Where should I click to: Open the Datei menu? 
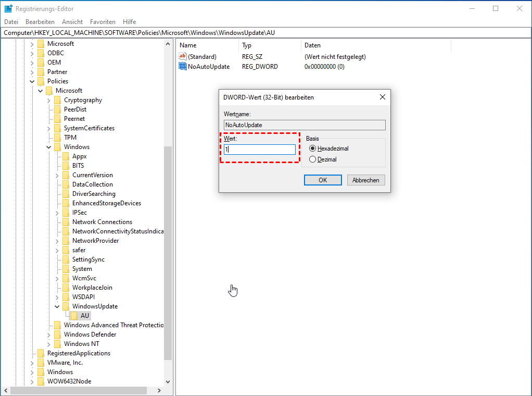tap(11, 22)
